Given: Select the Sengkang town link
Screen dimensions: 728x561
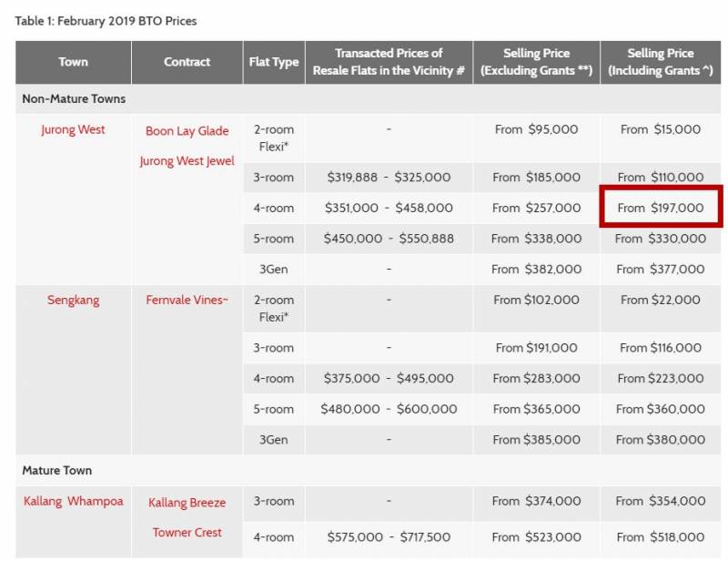Looking at the screenshot, I should [73, 300].
